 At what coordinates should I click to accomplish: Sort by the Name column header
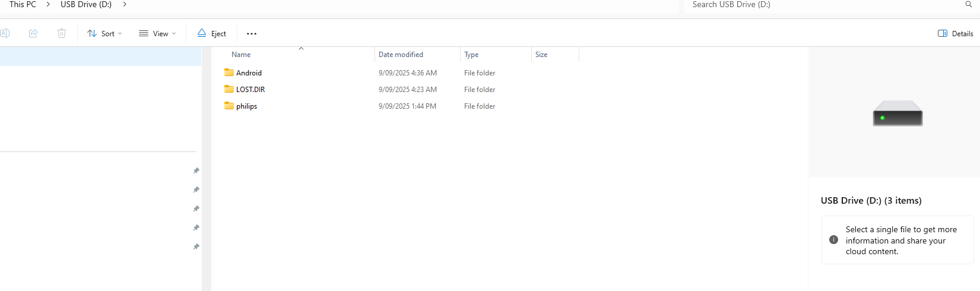241,55
